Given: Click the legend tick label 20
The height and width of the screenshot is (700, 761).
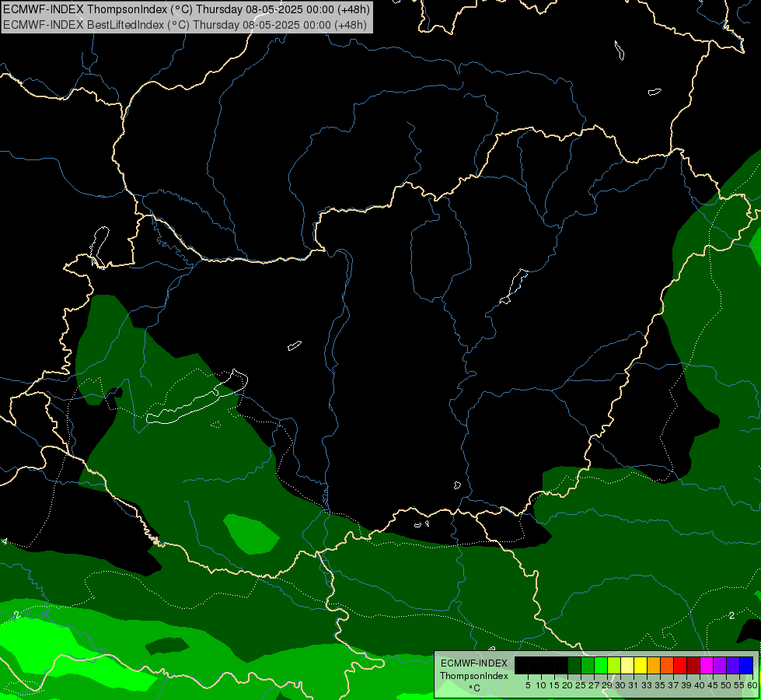Looking at the screenshot, I should 567,685.
